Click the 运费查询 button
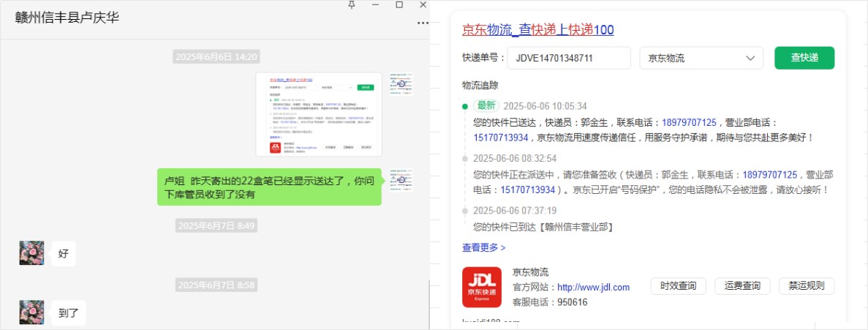868x330 pixels. pos(742,286)
